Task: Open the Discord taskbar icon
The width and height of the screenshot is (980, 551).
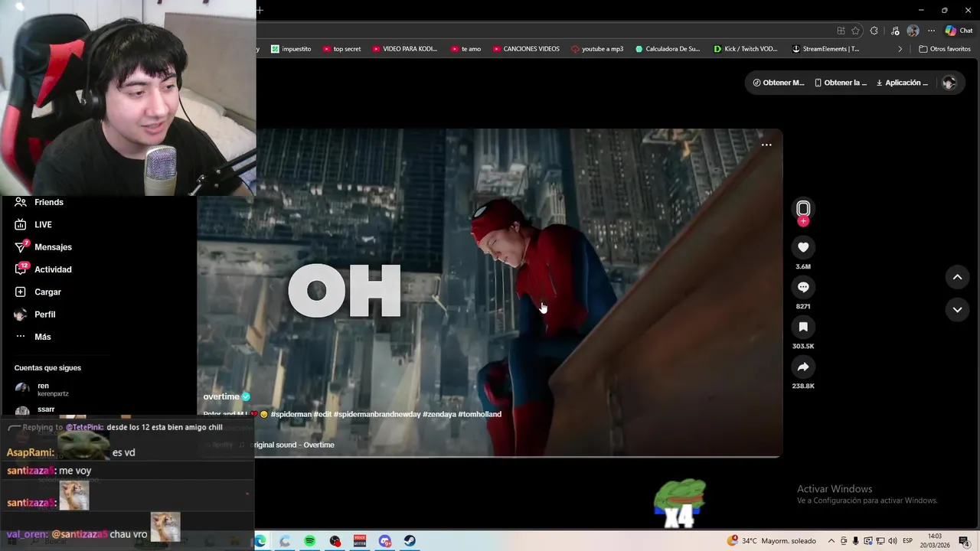Action: (385, 541)
